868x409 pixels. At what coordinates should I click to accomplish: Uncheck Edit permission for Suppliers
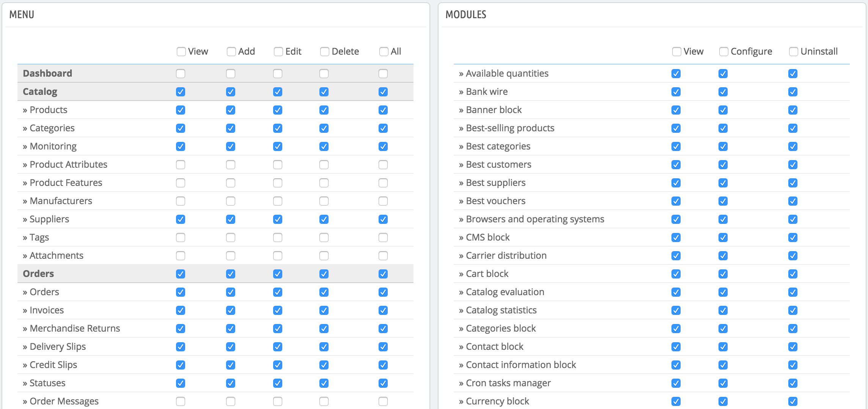278,219
